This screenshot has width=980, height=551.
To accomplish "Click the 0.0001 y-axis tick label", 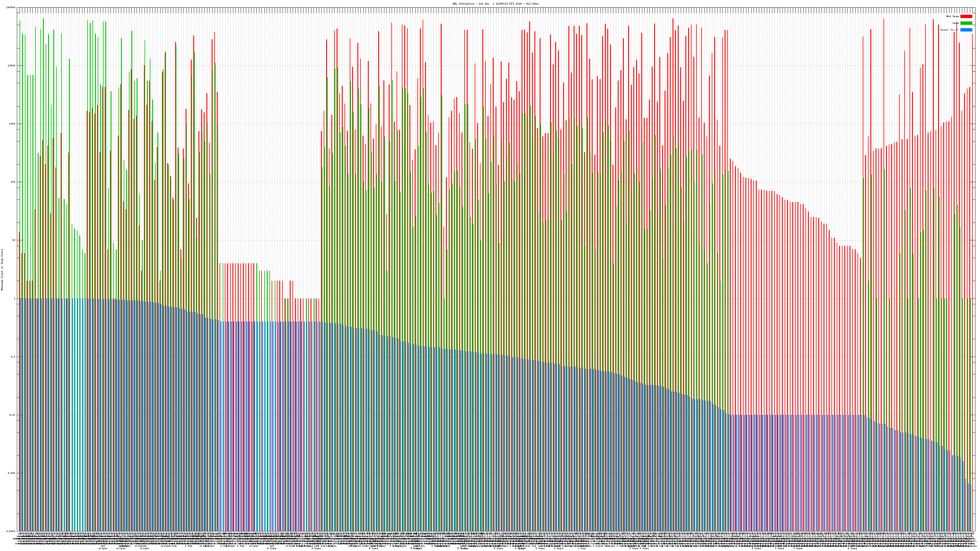I will click(x=11, y=531).
